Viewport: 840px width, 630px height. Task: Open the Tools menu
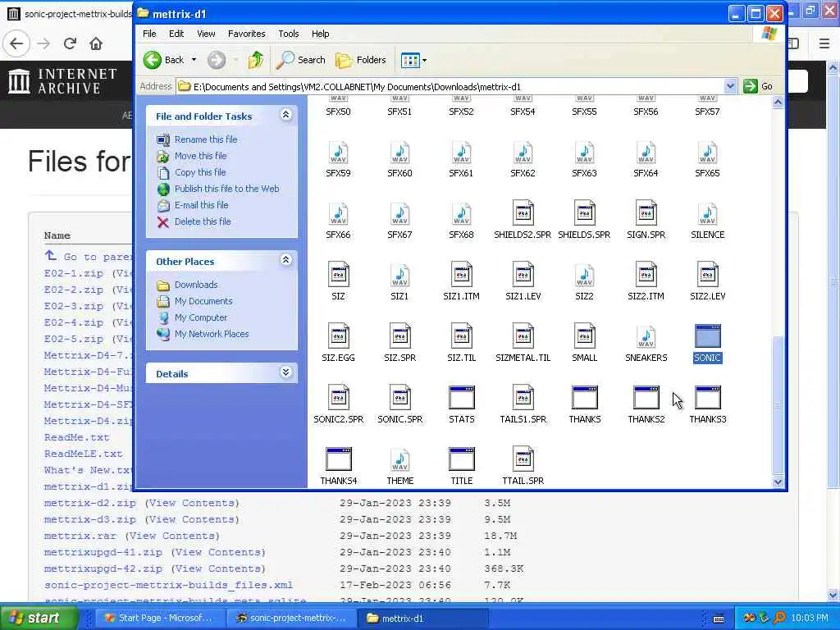coord(288,34)
